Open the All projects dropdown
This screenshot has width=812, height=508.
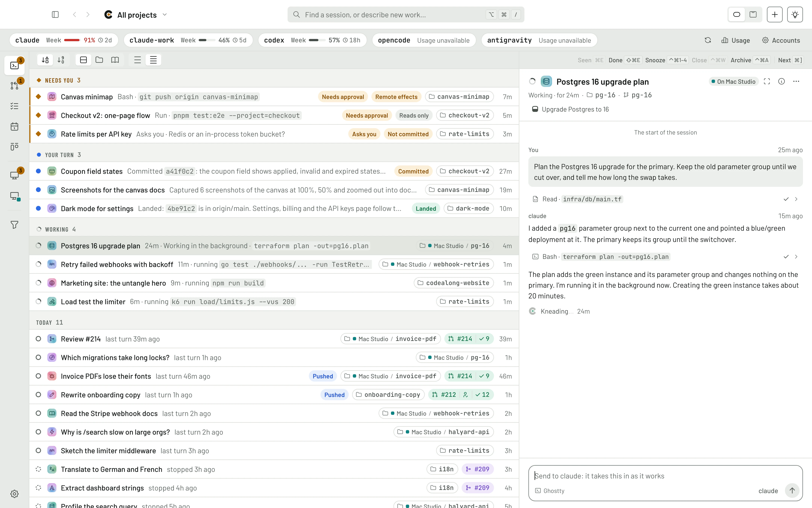tap(136, 15)
